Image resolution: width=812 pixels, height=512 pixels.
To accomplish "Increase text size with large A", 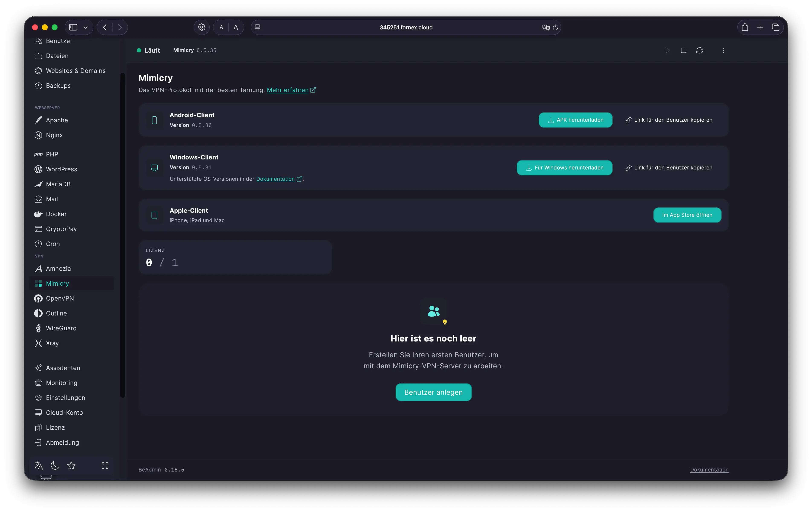I will [236, 27].
